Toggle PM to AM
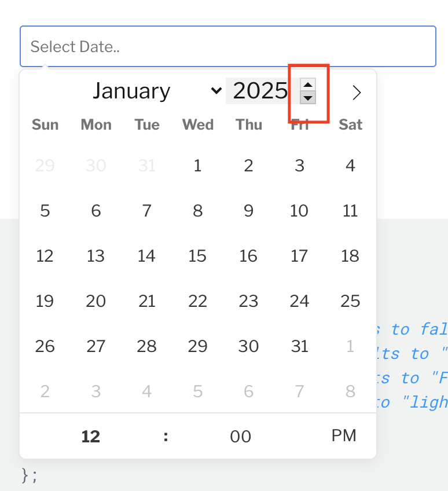The width and height of the screenshot is (448, 491). (x=344, y=437)
